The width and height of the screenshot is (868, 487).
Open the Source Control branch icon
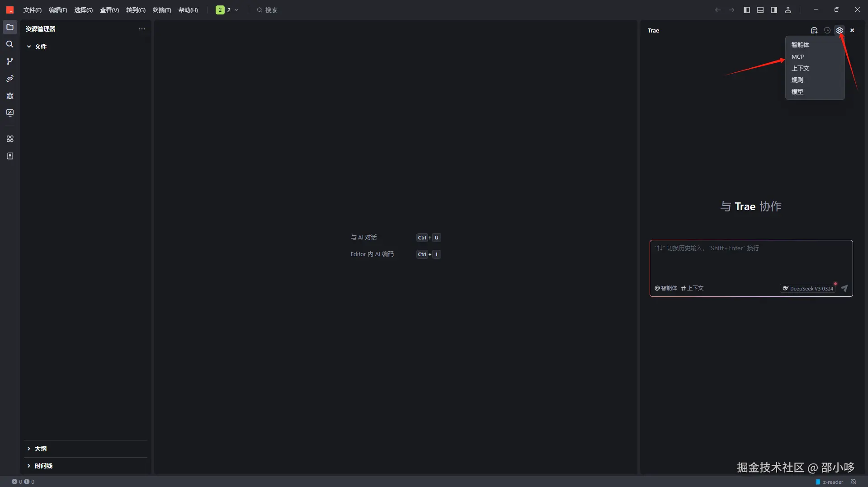pyautogui.click(x=9, y=61)
